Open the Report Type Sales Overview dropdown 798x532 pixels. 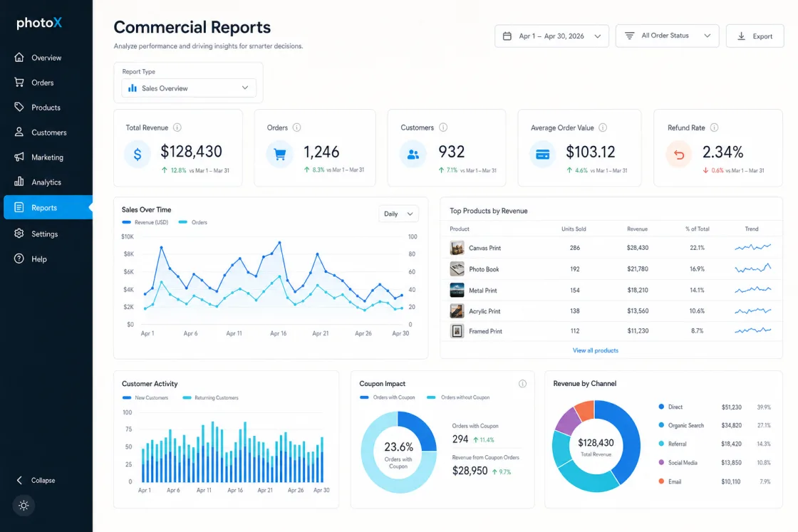pyautogui.click(x=188, y=88)
